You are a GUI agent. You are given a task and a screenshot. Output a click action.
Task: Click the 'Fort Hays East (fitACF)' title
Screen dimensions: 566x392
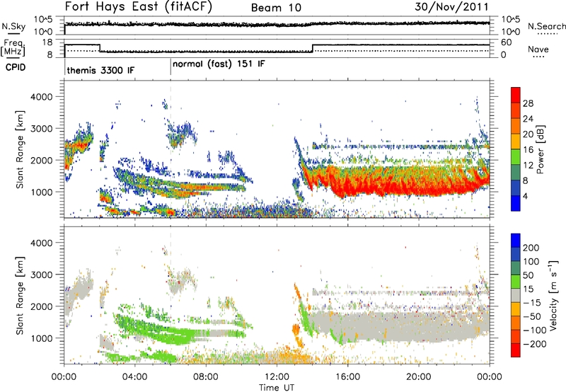pyautogui.click(x=138, y=7)
